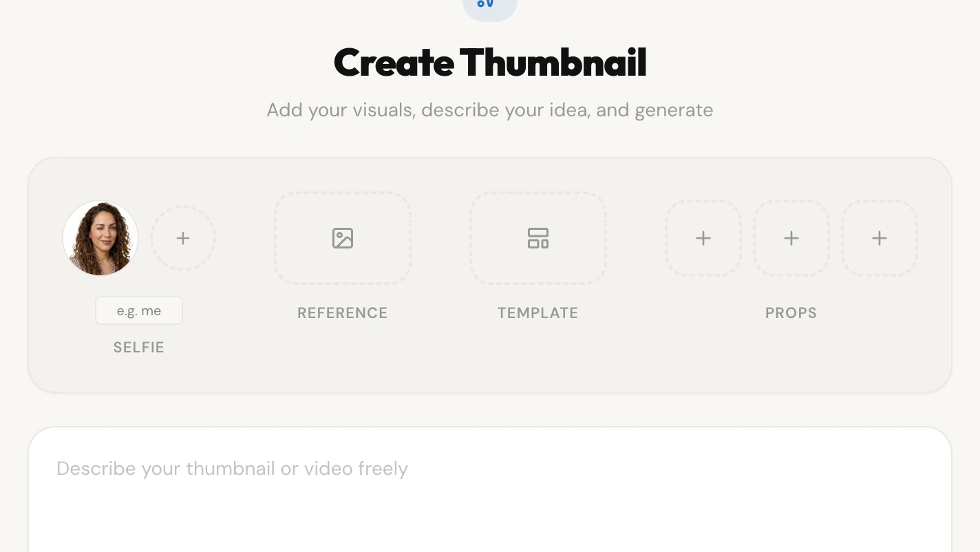Click the 'Add your visuals, describe your idea' subtitle

(x=490, y=110)
